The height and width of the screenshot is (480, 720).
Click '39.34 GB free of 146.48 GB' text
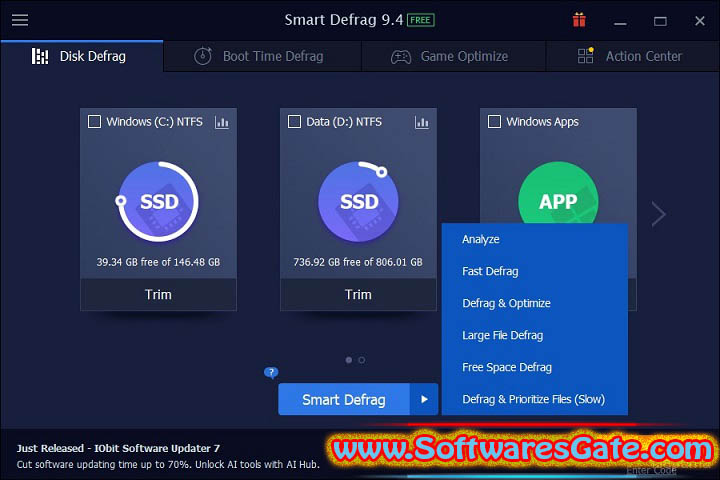pyautogui.click(x=158, y=262)
